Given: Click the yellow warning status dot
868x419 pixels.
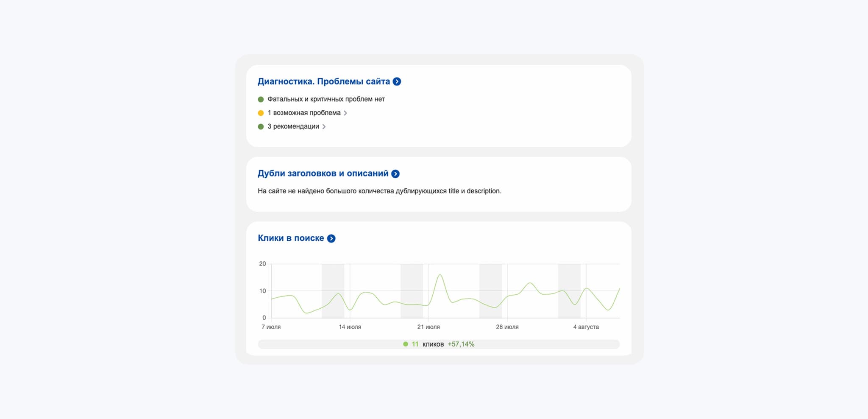Looking at the screenshot, I should coord(261,113).
